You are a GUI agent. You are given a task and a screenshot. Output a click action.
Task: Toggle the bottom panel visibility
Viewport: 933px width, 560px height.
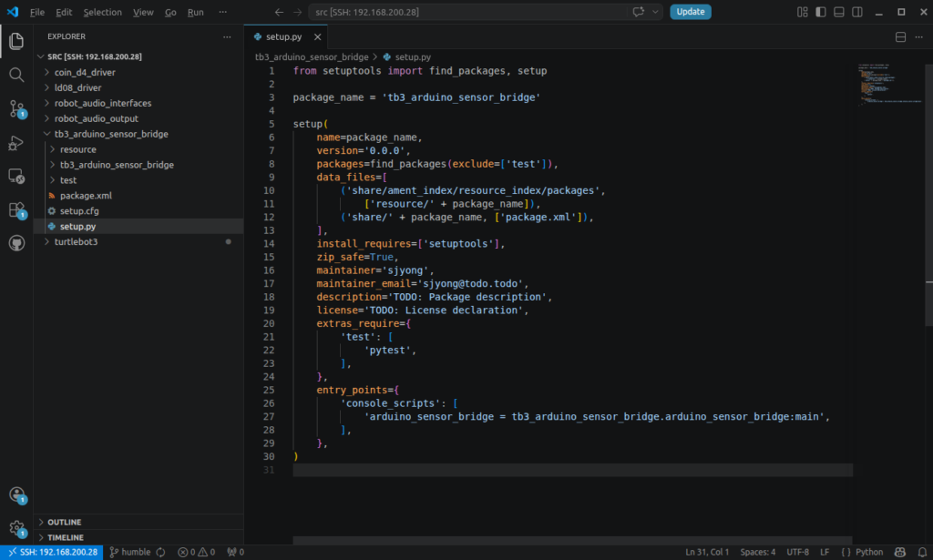pyautogui.click(x=839, y=12)
